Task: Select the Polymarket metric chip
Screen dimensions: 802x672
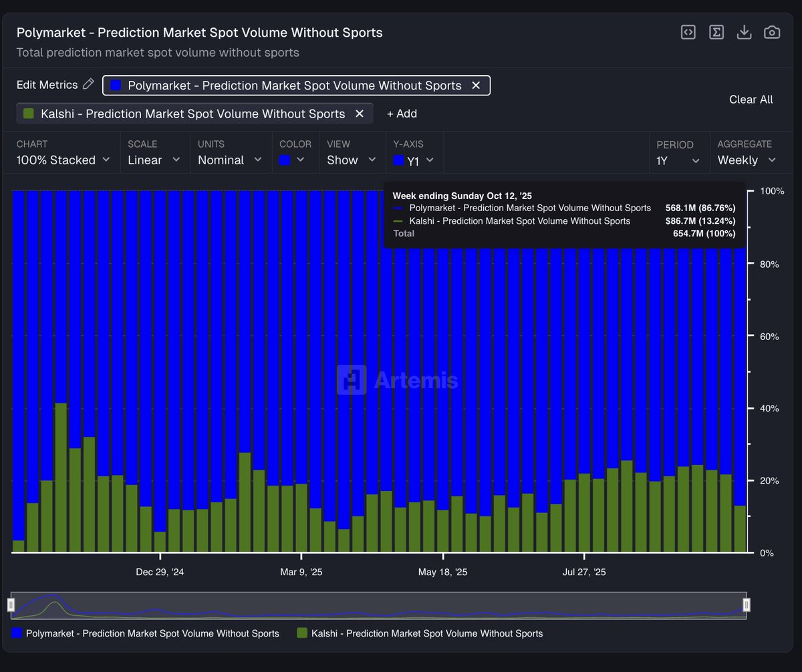Action: click(x=295, y=86)
